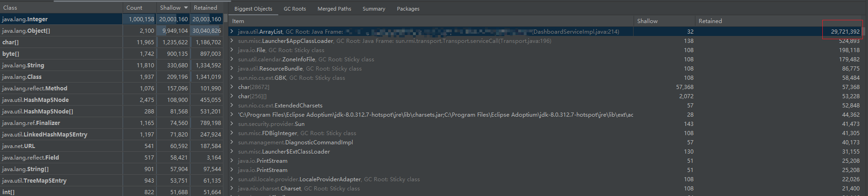This screenshot has height=196, width=868.
Task: Select the Biggest Objects tab
Action: [253, 9]
